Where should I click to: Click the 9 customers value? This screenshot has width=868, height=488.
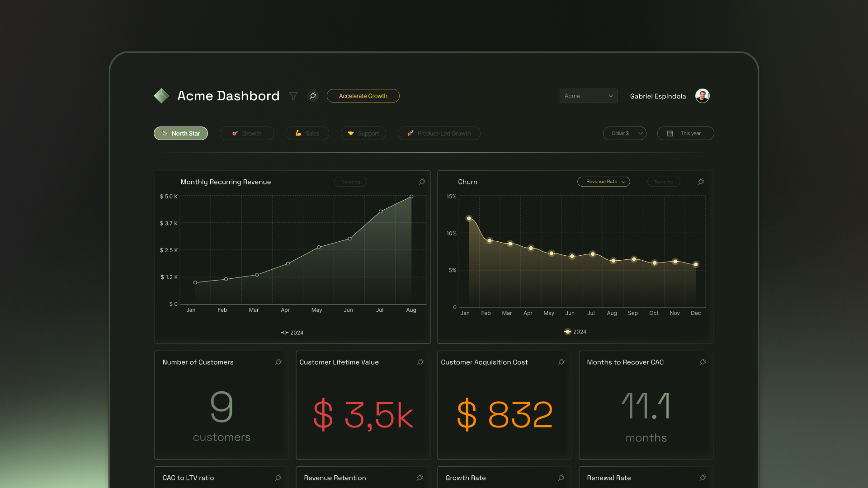tap(222, 407)
